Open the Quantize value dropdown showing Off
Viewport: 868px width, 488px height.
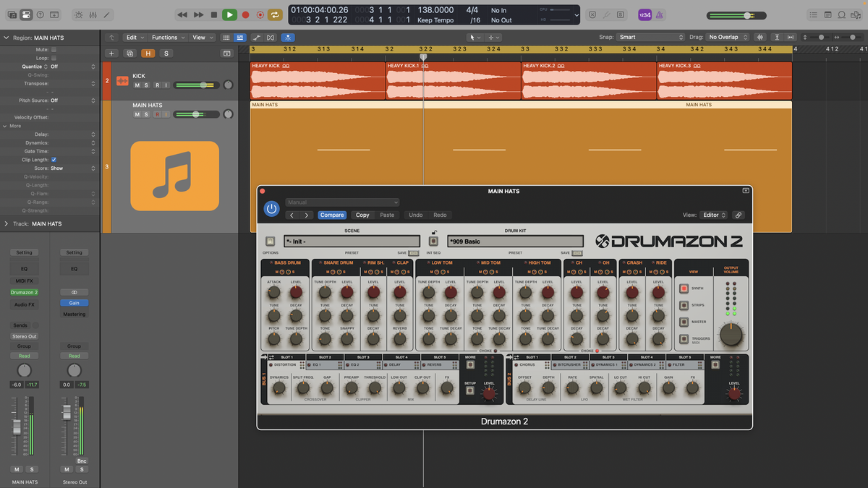tap(72, 67)
